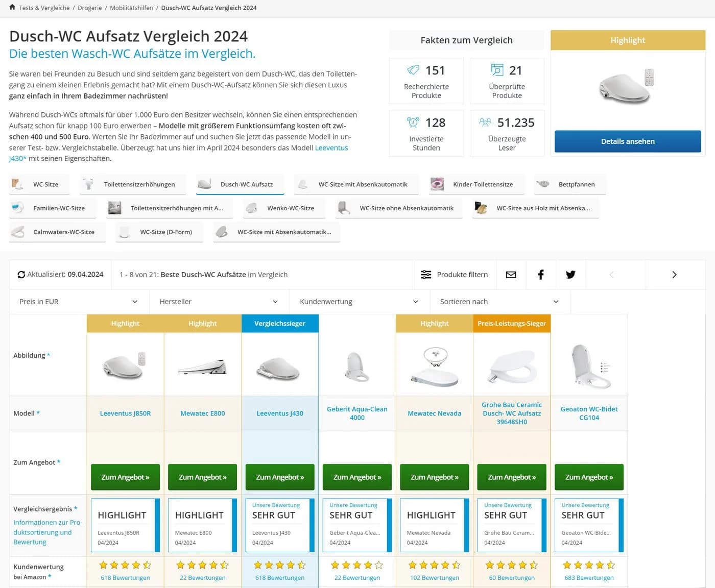Share comparison via email envelope icon
This screenshot has height=588, width=715.
point(511,275)
